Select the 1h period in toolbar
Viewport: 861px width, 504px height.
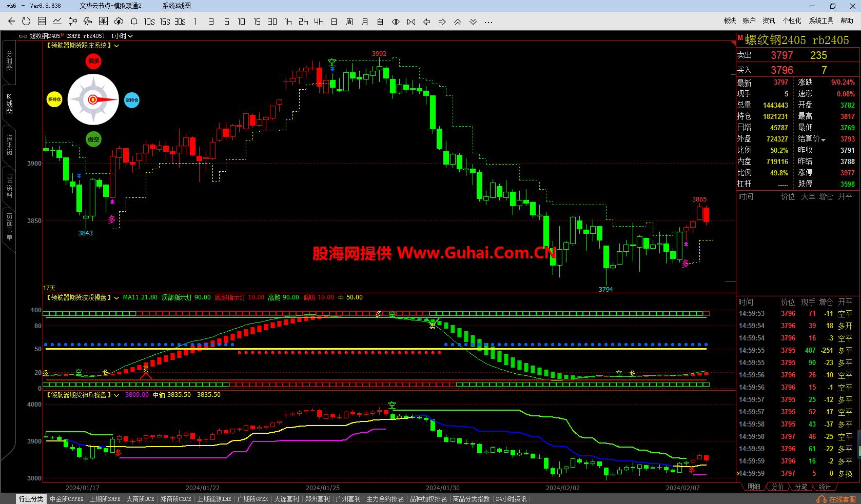coord(288,22)
